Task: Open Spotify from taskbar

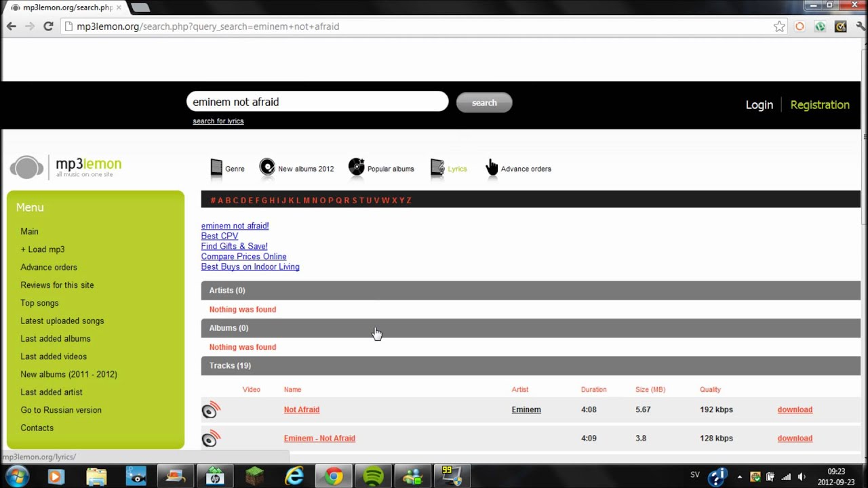Action: click(x=373, y=476)
